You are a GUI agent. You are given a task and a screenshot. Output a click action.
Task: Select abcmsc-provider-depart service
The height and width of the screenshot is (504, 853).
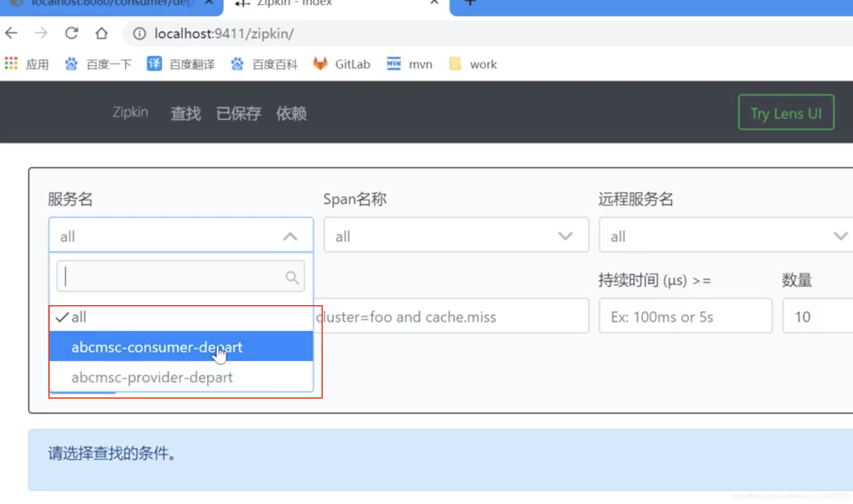181,376
